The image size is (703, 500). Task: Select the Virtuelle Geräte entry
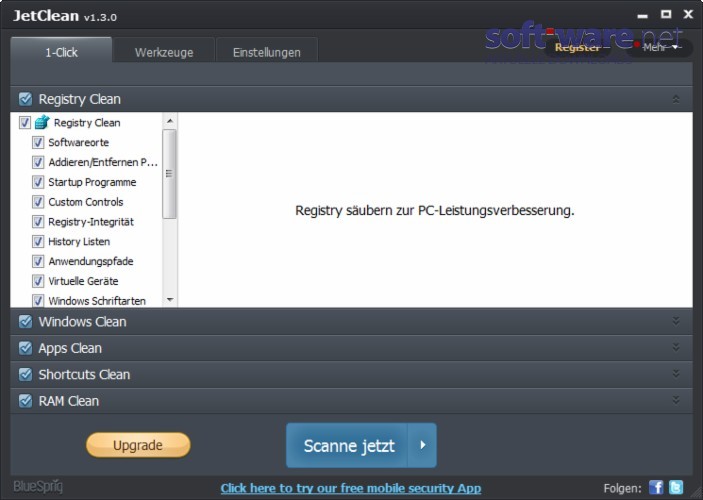coord(83,281)
